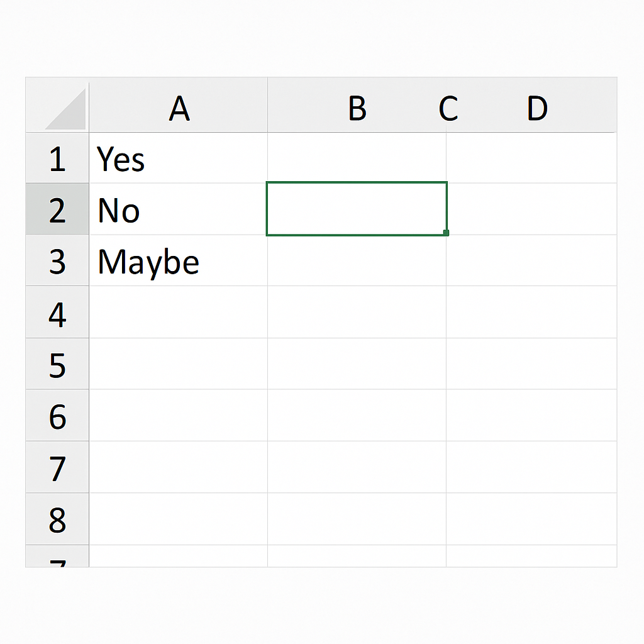Select row 1 header
The image size is (644, 644).
click(x=57, y=158)
